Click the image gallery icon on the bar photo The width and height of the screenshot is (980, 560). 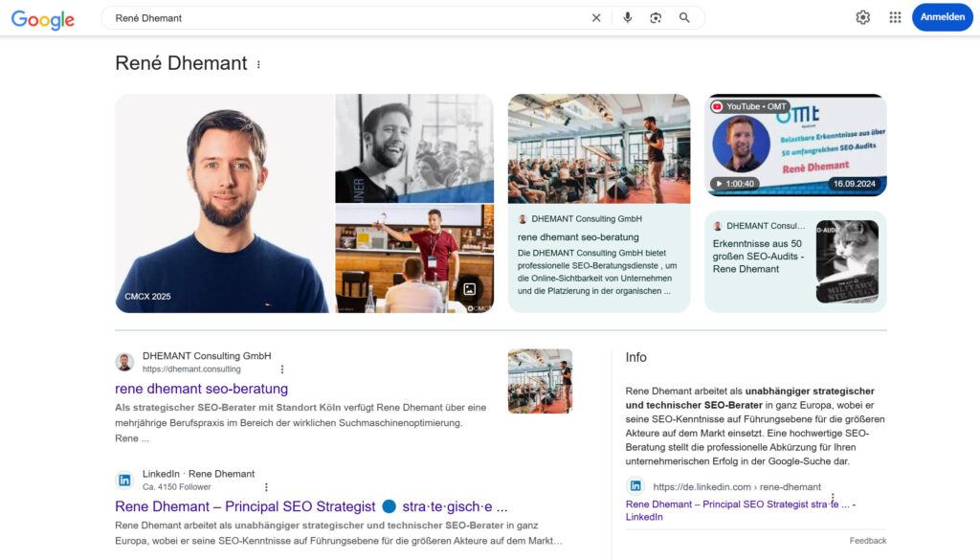[469, 289]
